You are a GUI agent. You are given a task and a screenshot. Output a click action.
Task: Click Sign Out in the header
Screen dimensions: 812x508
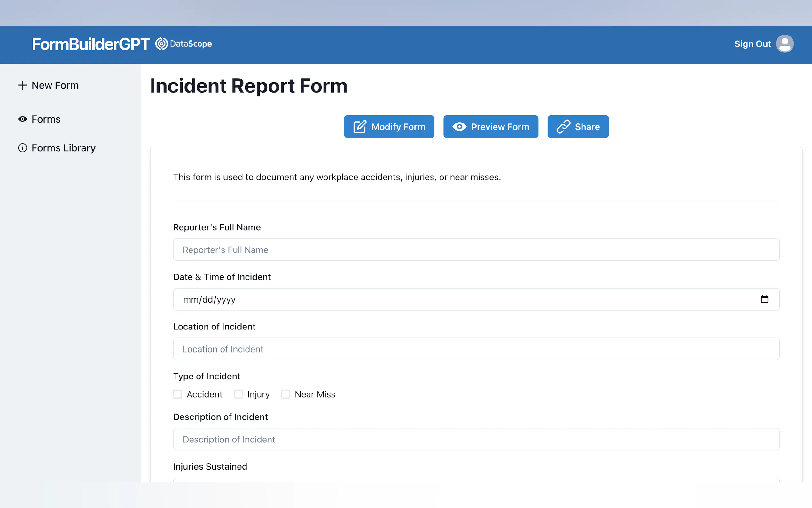752,44
